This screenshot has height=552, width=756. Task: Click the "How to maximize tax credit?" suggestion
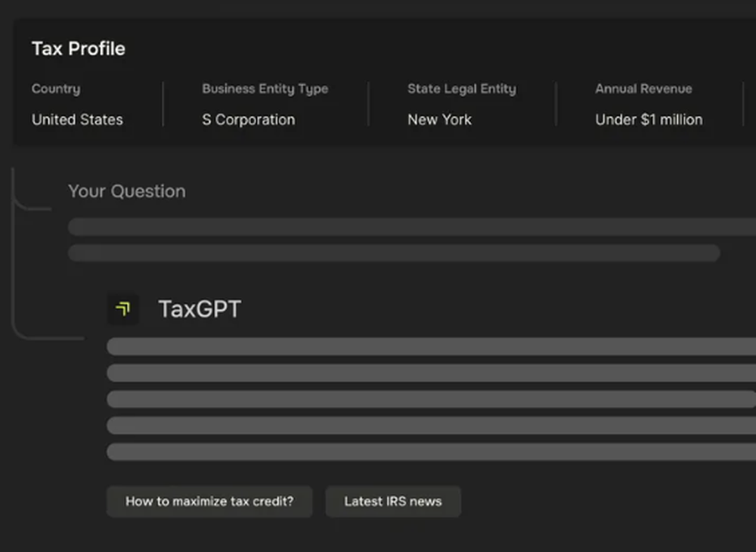(209, 501)
